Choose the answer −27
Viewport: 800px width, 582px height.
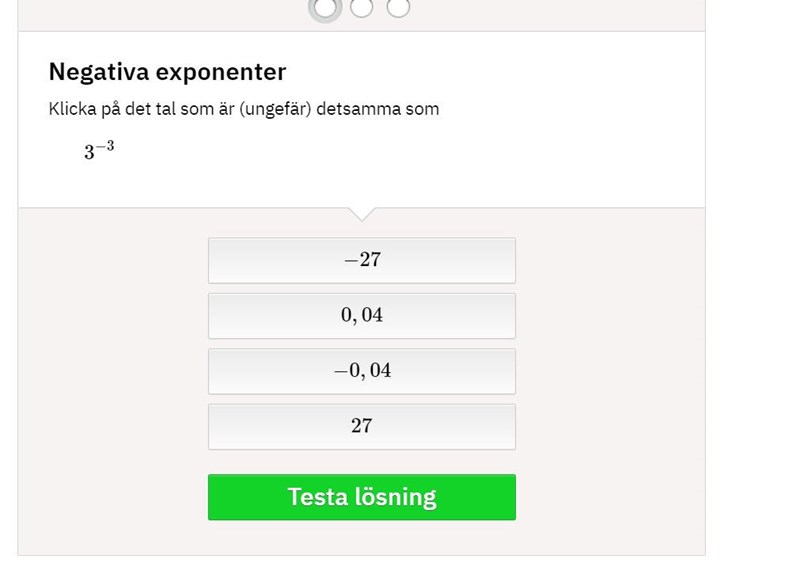(362, 260)
